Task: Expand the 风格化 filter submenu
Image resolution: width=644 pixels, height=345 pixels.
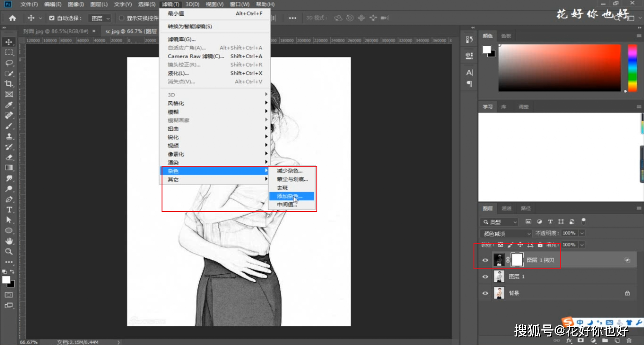Action: click(x=215, y=103)
